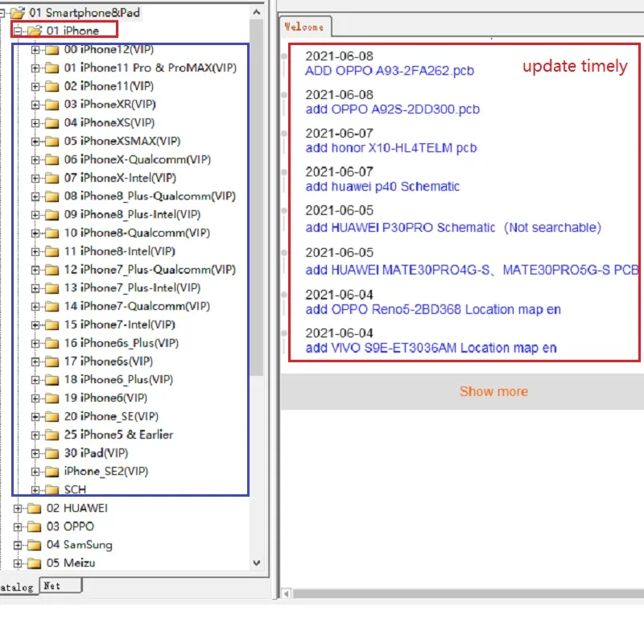Click tree scrollbar up arrow

click(x=257, y=12)
